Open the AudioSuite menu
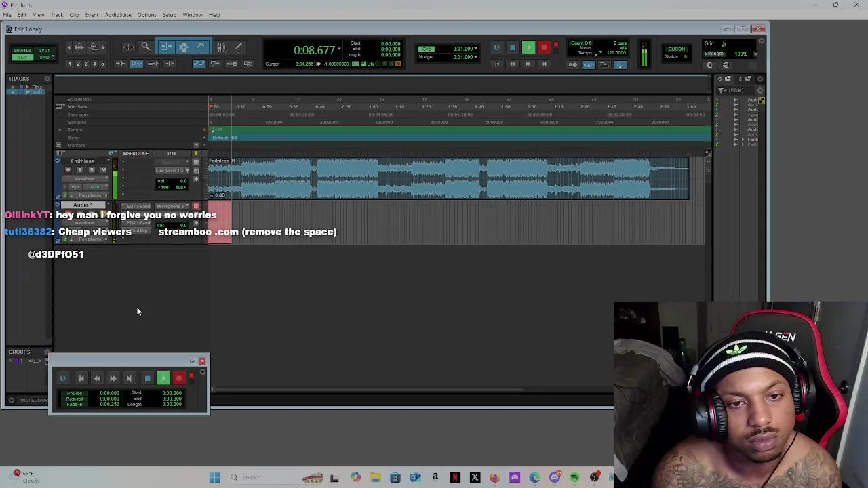 click(117, 15)
